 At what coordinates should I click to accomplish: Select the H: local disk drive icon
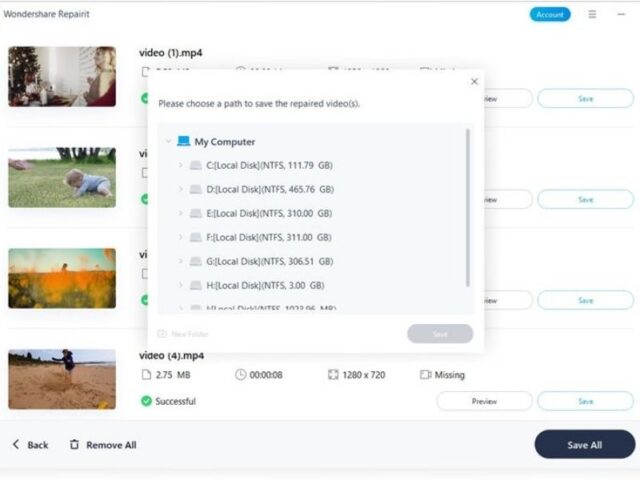(196, 285)
